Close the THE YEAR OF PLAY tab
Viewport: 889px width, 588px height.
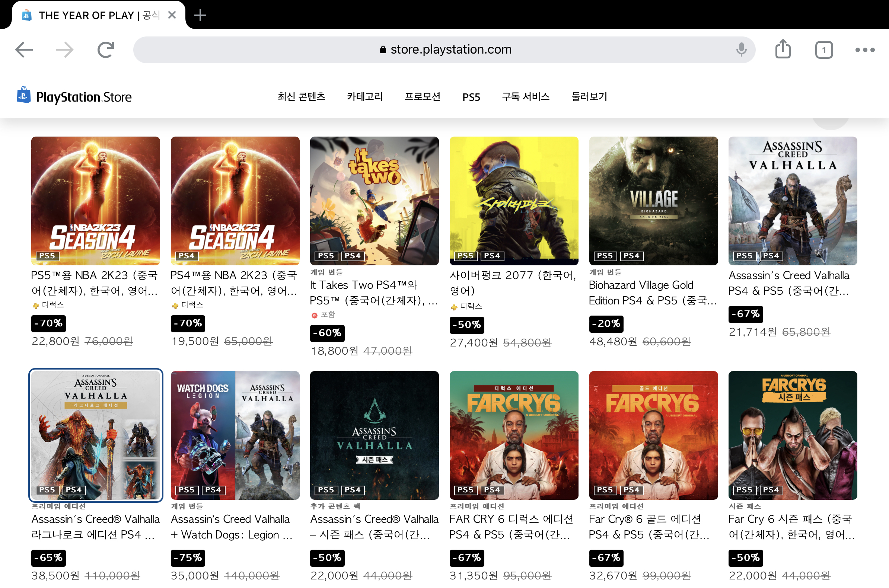click(172, 15)
